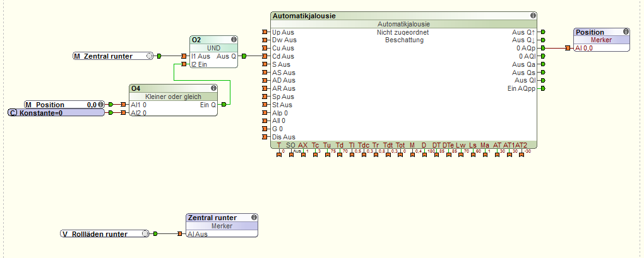This screenshot has width=644, height=258.
Task: Click the Ql output connector
Action: pyautogui.click(x=543, y=80)
